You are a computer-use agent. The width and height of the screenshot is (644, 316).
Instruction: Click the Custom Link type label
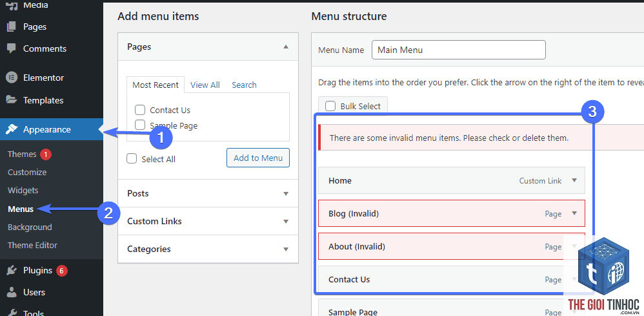540,181
